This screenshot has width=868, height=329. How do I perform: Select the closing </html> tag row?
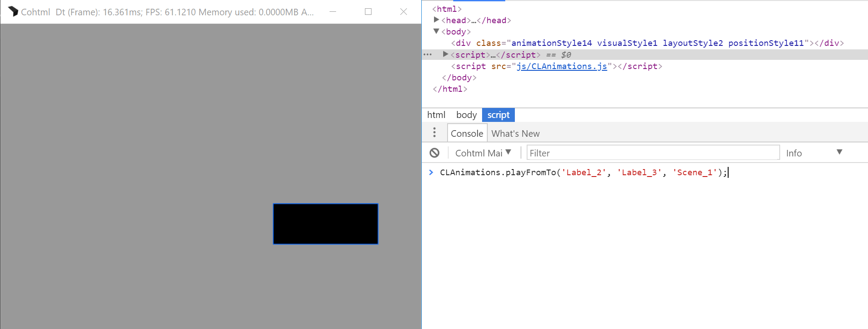(x=450, y=89)
